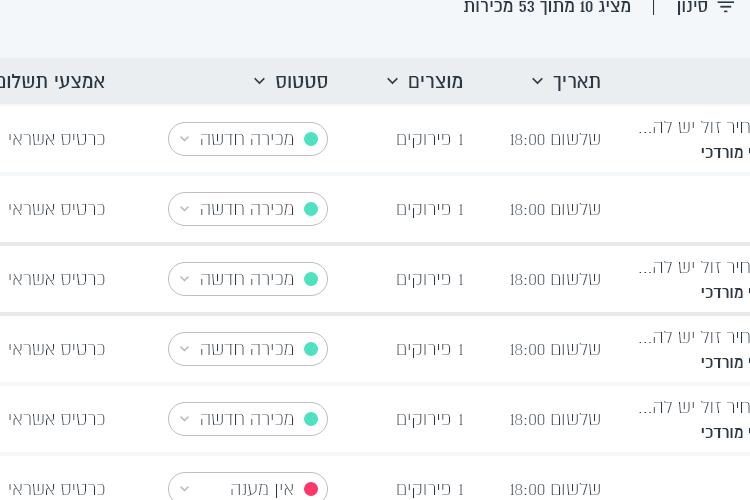The width and height of the screenshot is (750, 500).
Task: Open status dropdown in fifth row
Action: point(248,419)
